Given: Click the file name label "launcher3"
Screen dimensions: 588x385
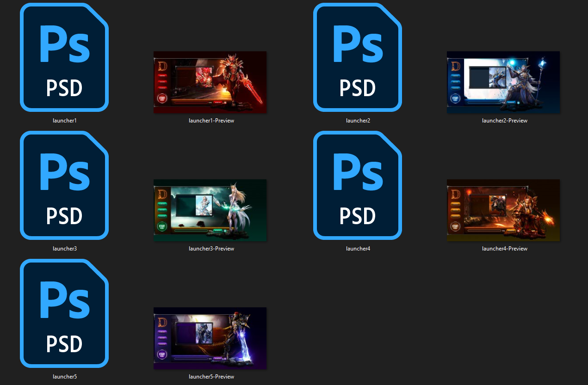Looking at the screenshot, I should [65, 249].
